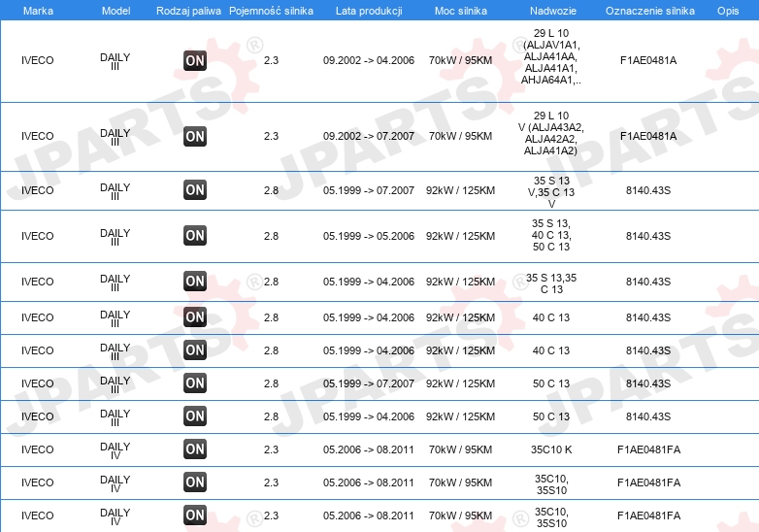Sort by the Lata produkcji header
The height and width of the screenshot is (532, 759).
[368, 10]
